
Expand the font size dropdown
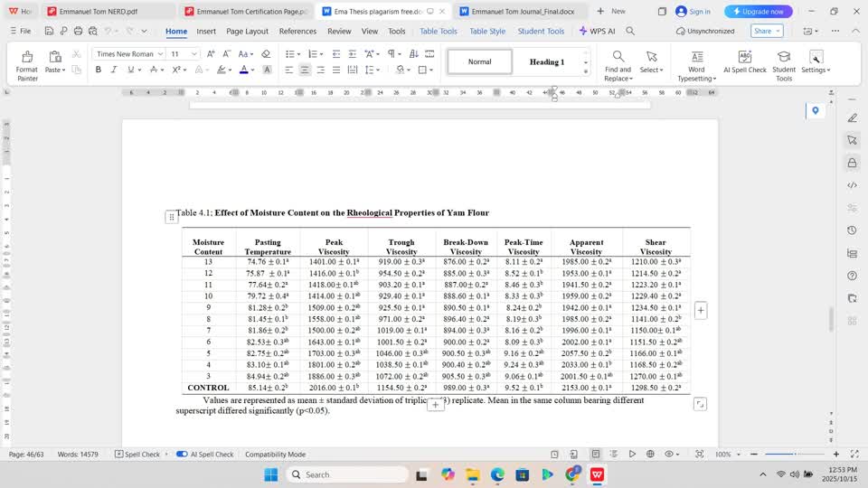(193, 54)
